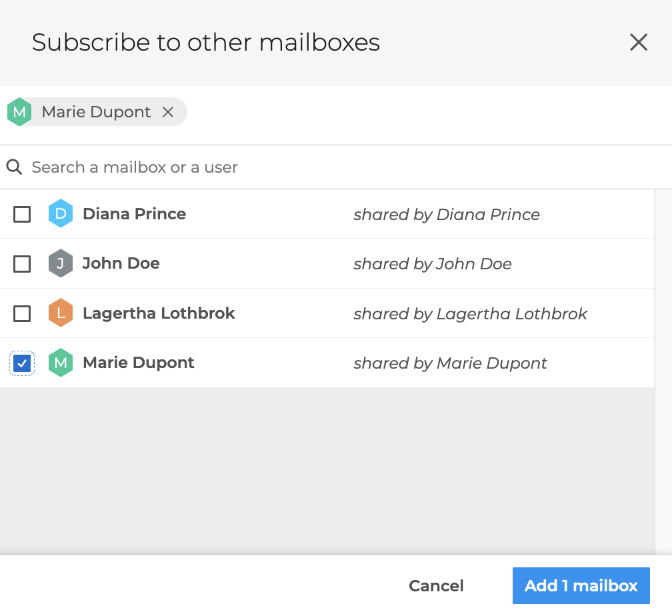Click John Doe's gray J avatar

pos(61,263)
